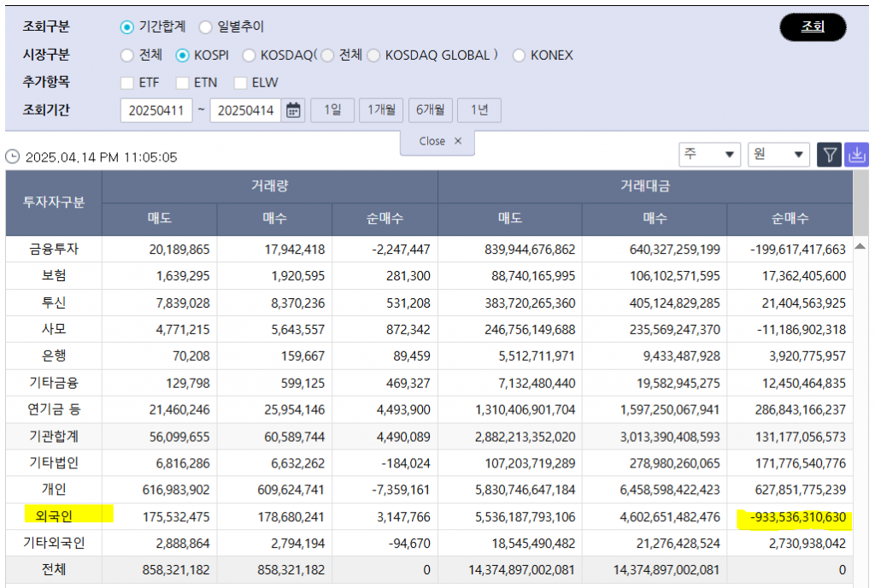Download the table data via download icon
This screenshot has height=588, width=875.
tap(856, 155)
